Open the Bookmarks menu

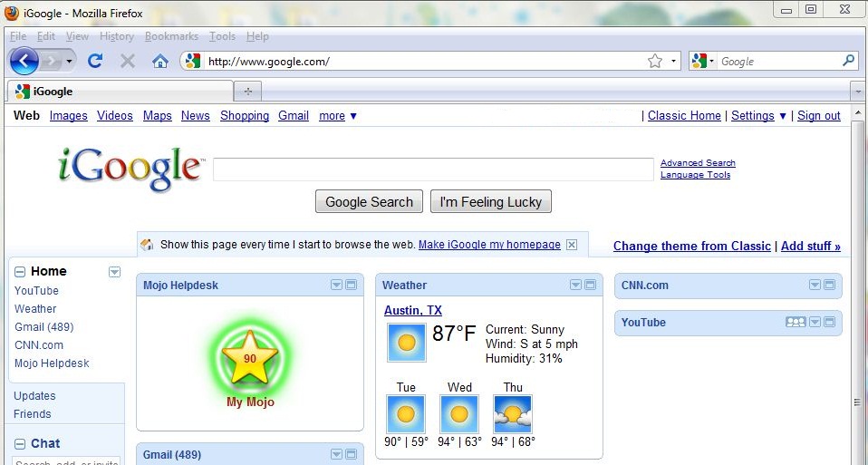pyautogui.click(x=171, y=36)
